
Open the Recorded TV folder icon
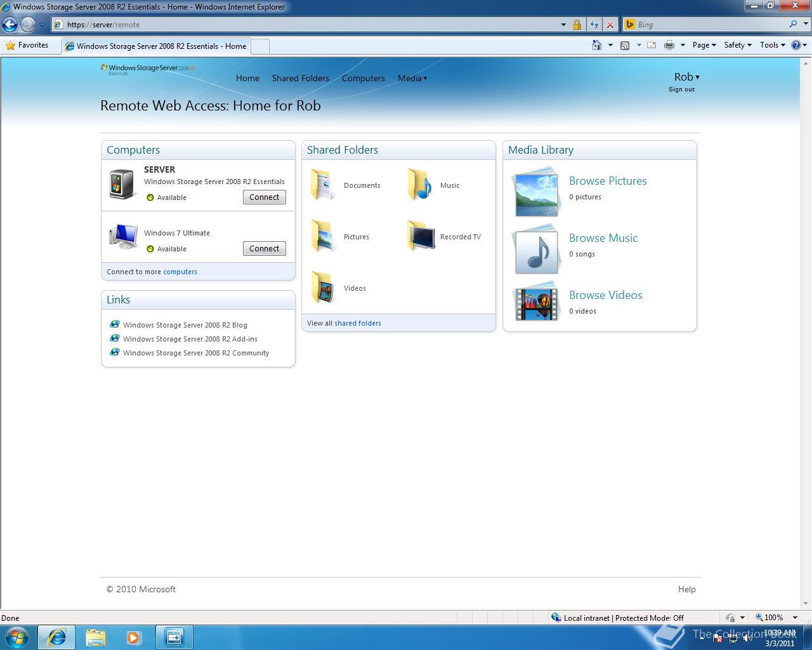(x=421, y=236)
